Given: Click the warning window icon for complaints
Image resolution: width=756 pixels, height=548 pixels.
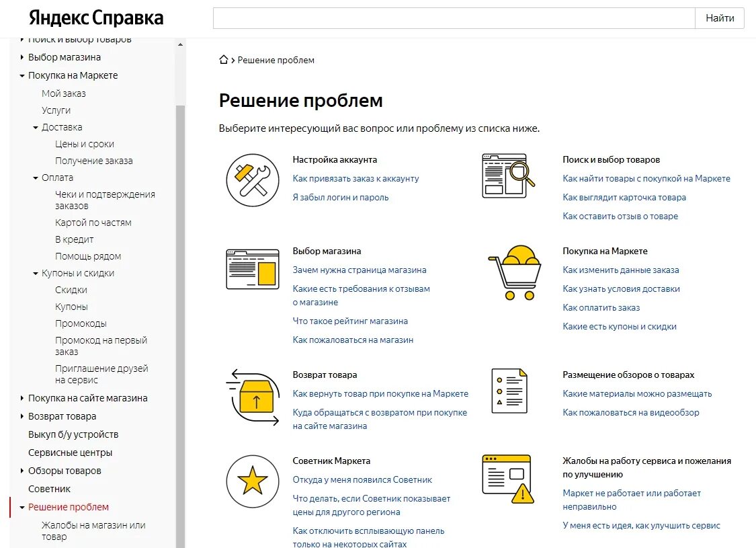Looking at the screenshot, I should (508, 479).
